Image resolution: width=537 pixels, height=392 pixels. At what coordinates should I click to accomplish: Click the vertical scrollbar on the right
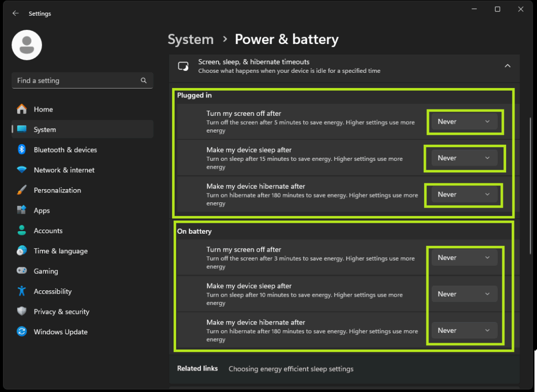click(x=530, y=185)
